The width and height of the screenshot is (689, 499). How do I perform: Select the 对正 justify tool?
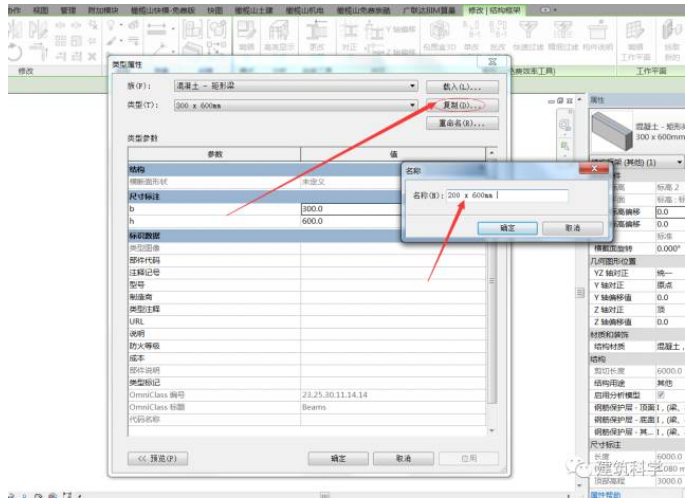coord(349,36)
